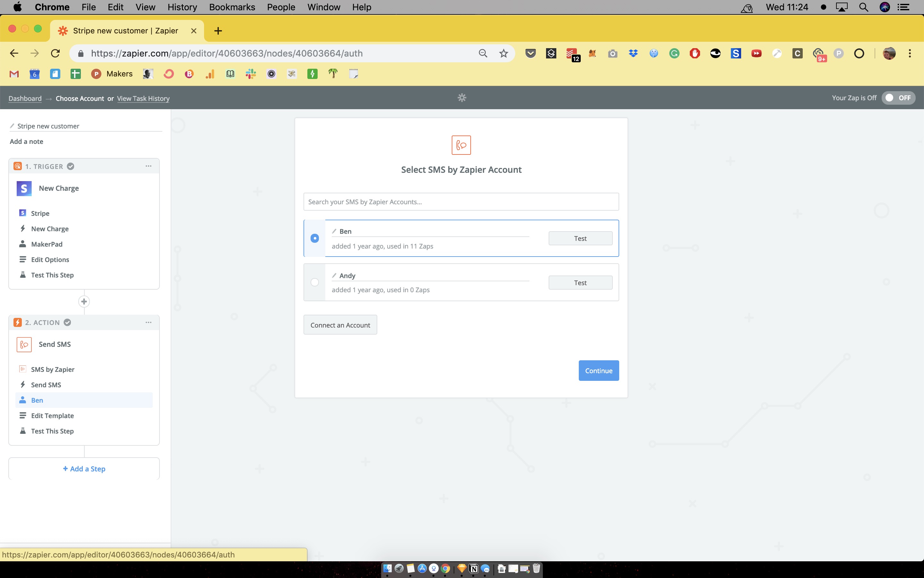
Task: Click the address bar URL
Action: point(227,53)
